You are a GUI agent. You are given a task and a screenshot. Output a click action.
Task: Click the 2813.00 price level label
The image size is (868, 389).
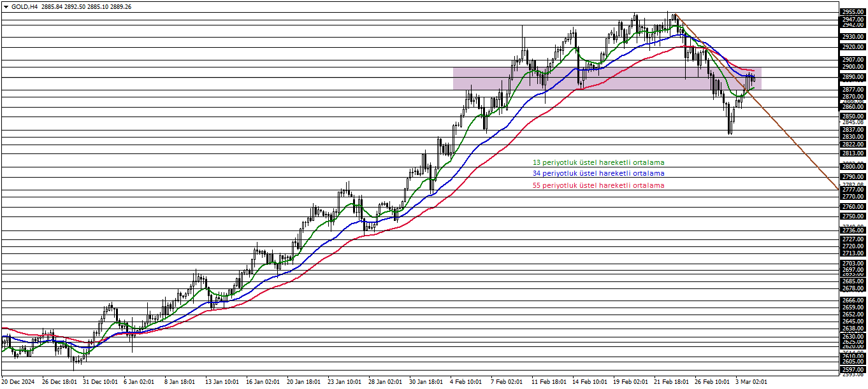click(853, 153)
